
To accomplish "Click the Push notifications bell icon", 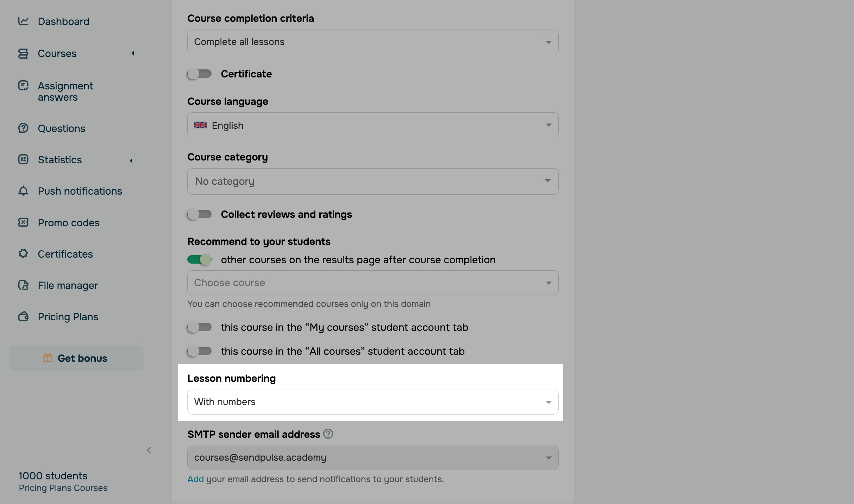I will (23, 191).
